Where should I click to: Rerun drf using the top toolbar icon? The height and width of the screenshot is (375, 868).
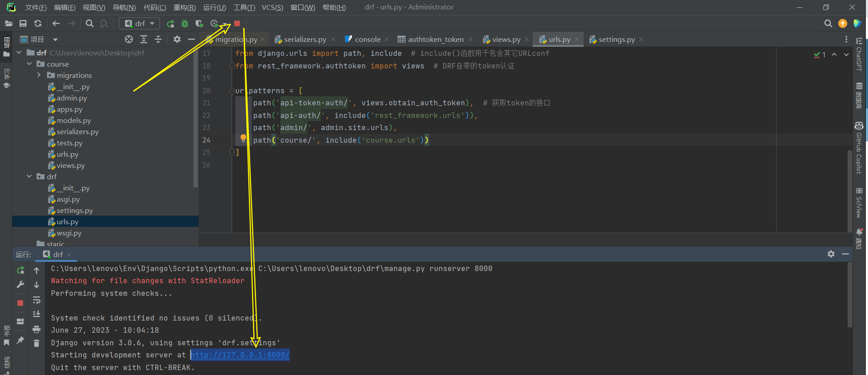pyautogui.click(x=170, y=23)
